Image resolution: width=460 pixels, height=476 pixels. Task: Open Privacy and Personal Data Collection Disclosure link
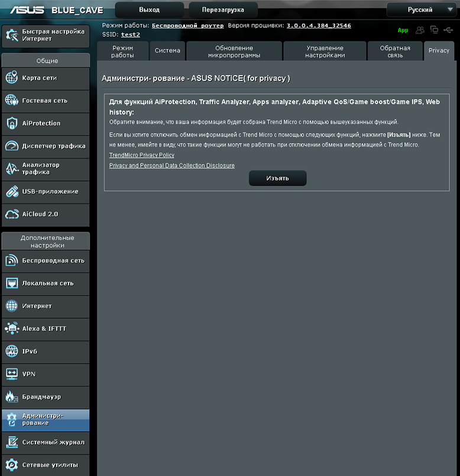(x=172, y=166)
